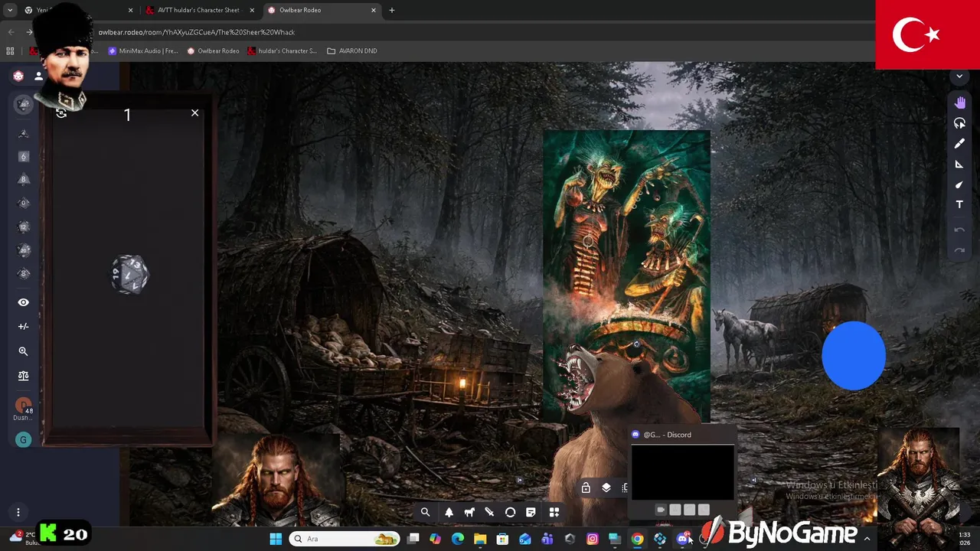Select the D4 die in dice sidebar
The width and height of the screenshot is (980, 551).
coord(23,133)
